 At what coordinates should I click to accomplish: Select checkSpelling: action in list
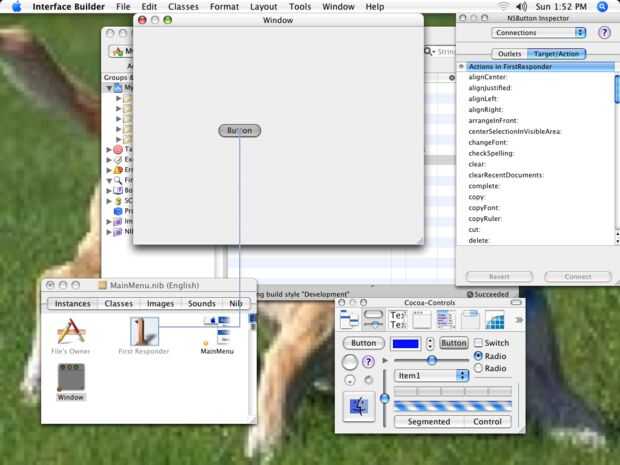[x=491, y=153]
